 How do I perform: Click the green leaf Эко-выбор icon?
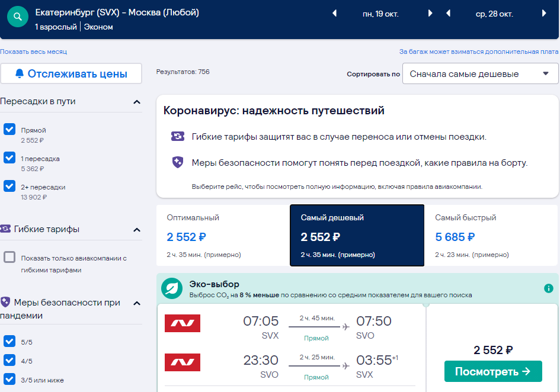pos(172,288)
